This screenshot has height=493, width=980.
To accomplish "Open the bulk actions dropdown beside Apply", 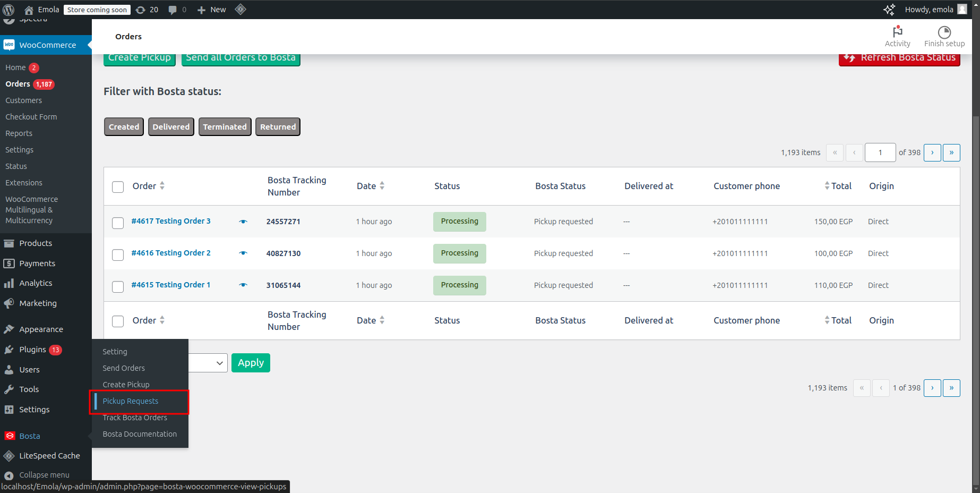I will (x=208, y=363).
